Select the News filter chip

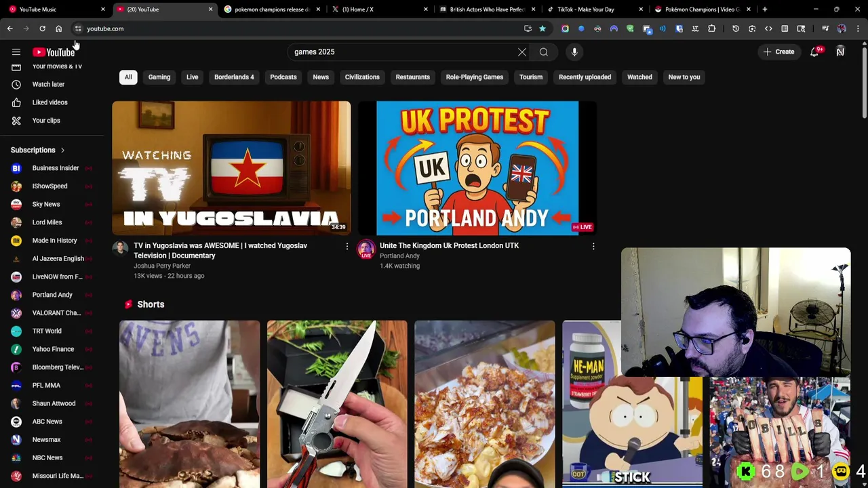click(x=321, y=77)
